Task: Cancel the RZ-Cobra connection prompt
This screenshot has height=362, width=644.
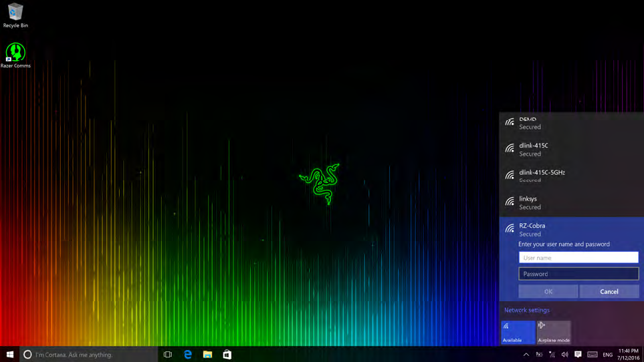Action: (x=609, y=291)
